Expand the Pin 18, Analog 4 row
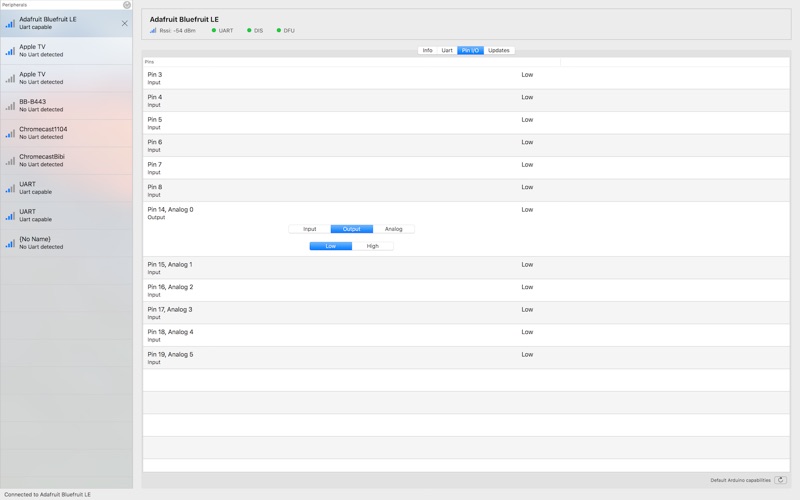800x500 pixels. point(466,335)
